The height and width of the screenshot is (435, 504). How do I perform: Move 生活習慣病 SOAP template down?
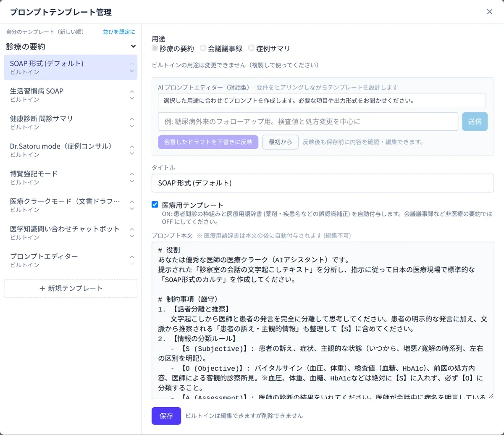[132, 99]
